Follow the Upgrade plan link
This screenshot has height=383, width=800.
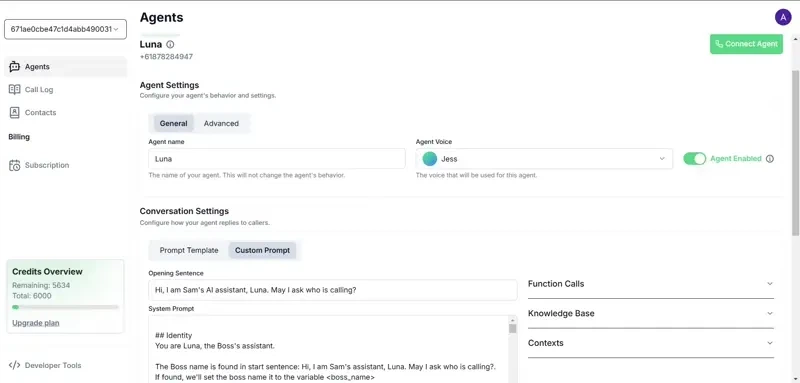click(x=36, y=323)
